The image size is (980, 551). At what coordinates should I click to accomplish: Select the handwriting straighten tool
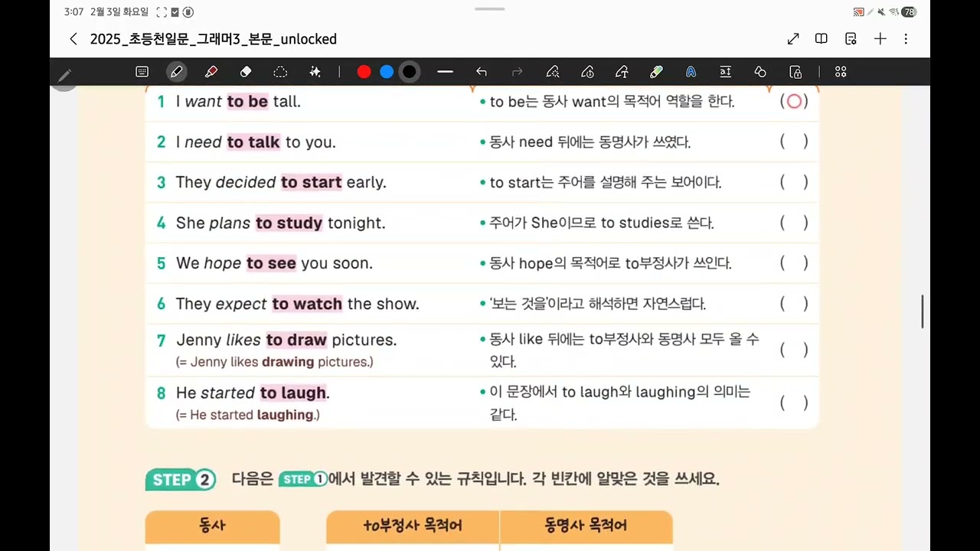(x=552, y=72)
